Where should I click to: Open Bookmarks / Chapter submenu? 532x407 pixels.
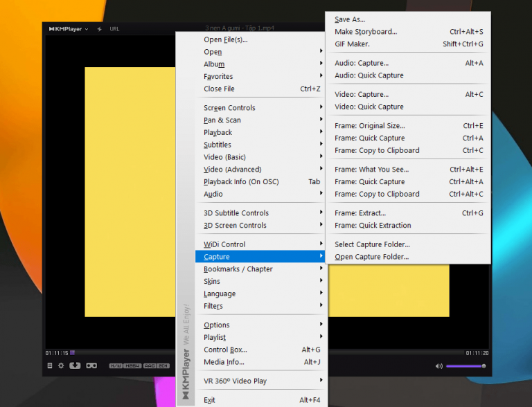[x=261, y=269]
